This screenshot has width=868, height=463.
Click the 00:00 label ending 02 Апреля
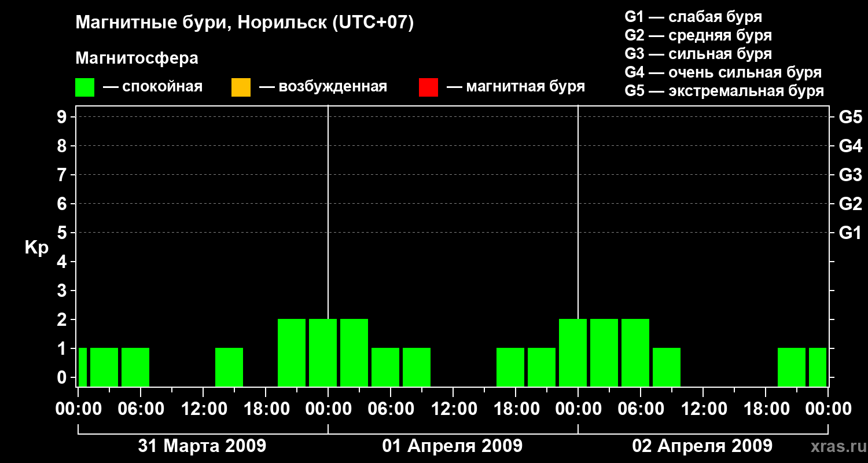click(828, 409)
